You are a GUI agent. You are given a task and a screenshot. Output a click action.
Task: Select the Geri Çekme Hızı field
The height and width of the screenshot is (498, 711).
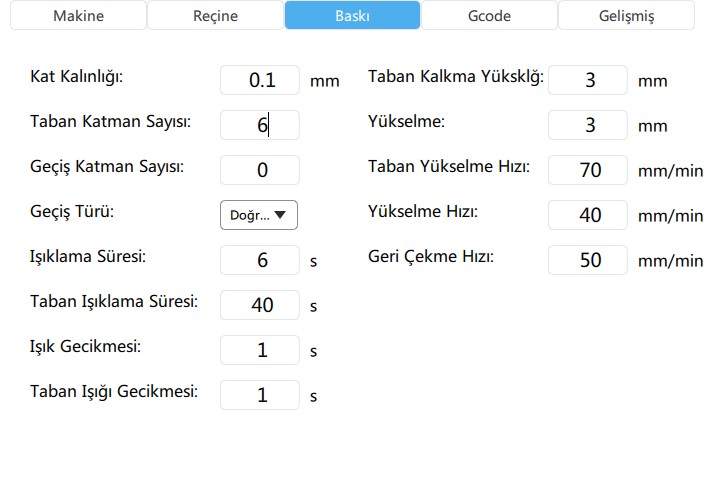pos(588,260)
